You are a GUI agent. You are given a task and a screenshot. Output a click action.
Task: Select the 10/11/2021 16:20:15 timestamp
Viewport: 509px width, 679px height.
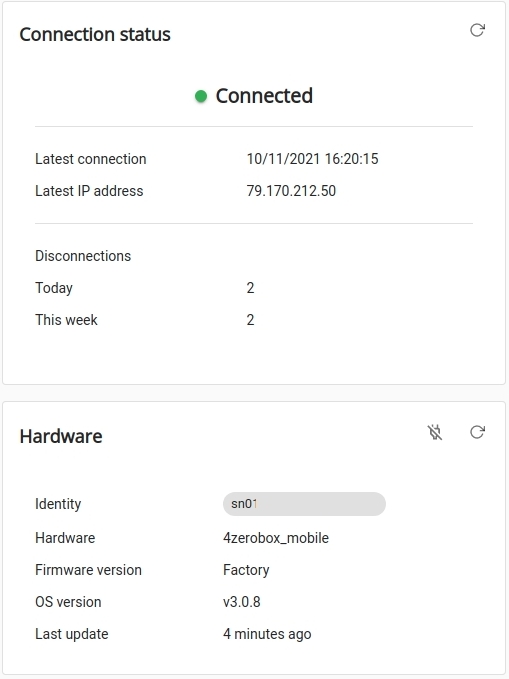tap(312, 159)
